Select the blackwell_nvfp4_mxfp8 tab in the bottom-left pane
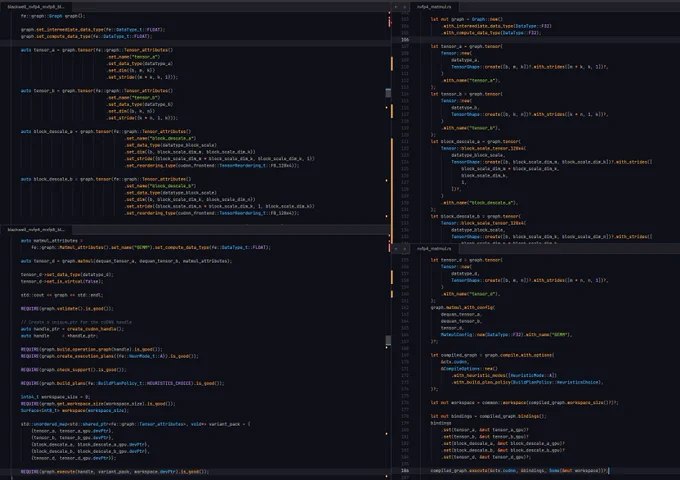The image size is (680, 480). 36,229
